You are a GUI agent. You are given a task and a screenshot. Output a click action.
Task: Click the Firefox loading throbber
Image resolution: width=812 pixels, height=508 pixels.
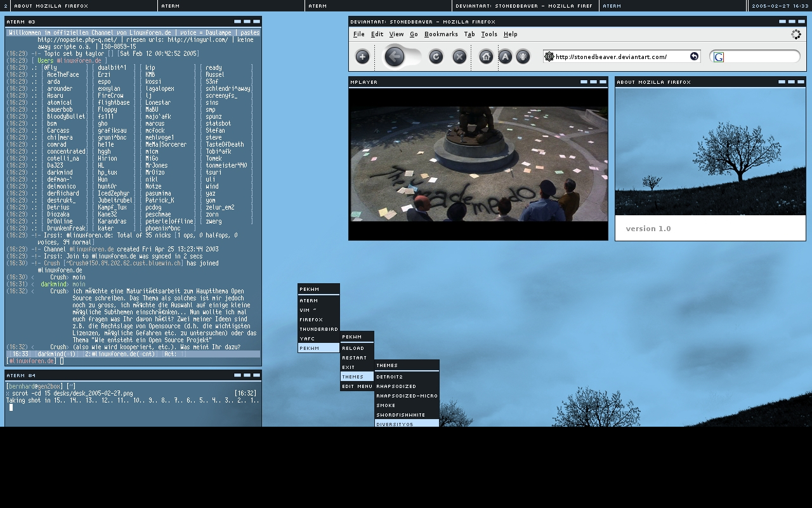796,34
